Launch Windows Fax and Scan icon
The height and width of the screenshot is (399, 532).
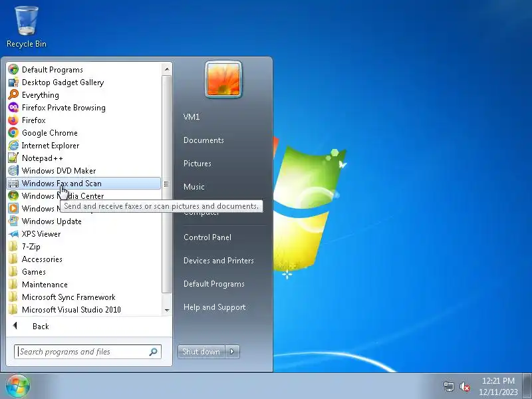coord(13,184)
